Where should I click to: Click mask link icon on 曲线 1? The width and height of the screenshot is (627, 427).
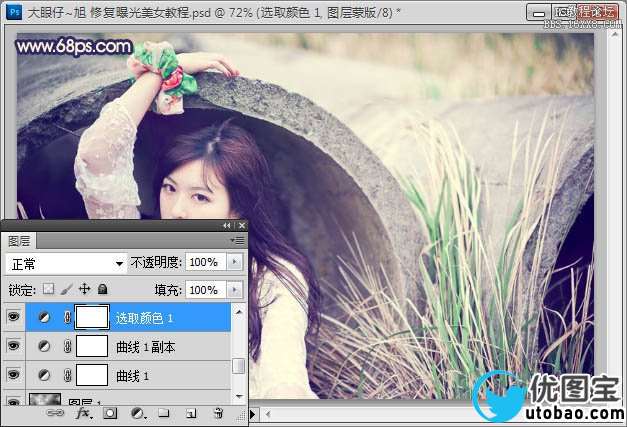tap(68, 375)
